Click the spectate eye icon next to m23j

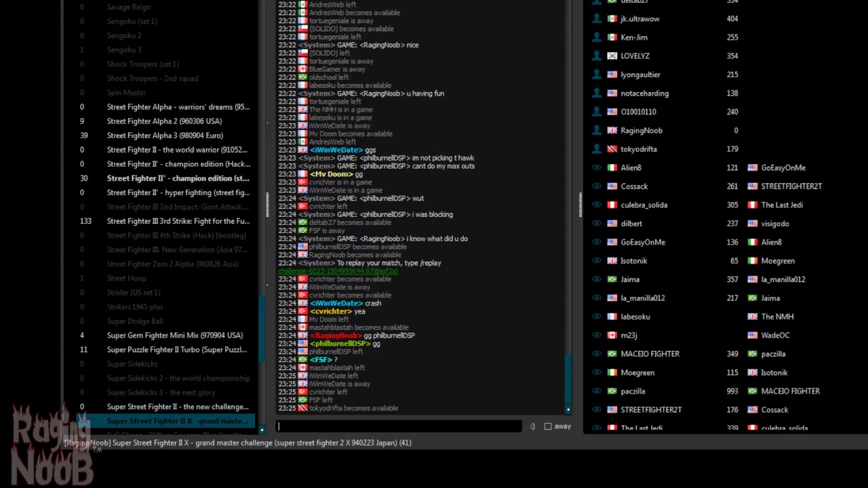coord(597,335)
